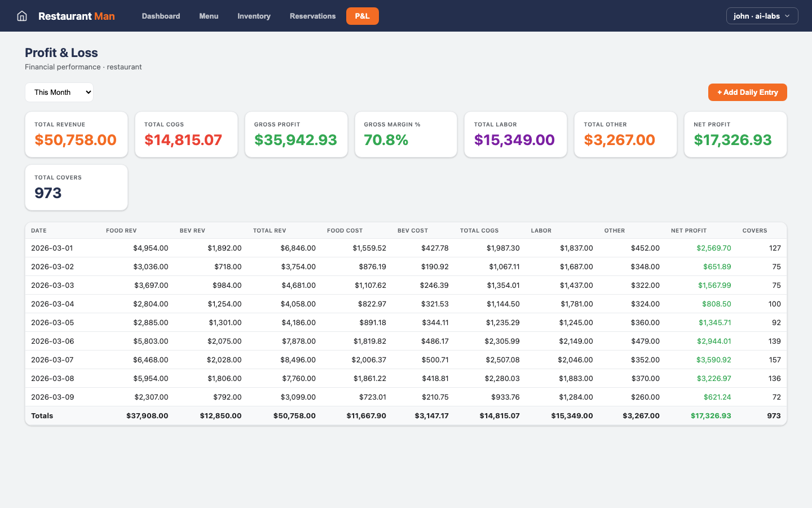Click the Restaurant Man logo text
The height and width of the screenshot is (508, 812).
pyautogui.click(x=76, y=16)
